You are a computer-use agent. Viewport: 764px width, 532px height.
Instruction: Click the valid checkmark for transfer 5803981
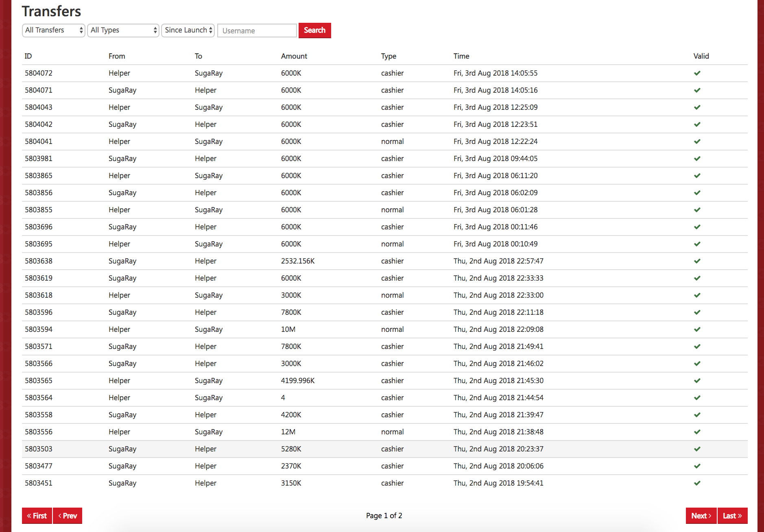697,159
